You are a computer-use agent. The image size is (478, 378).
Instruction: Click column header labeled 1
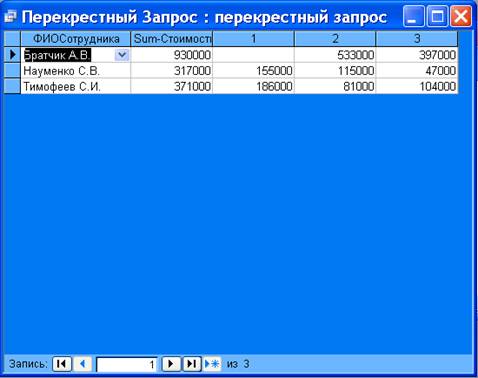(253, 39)
